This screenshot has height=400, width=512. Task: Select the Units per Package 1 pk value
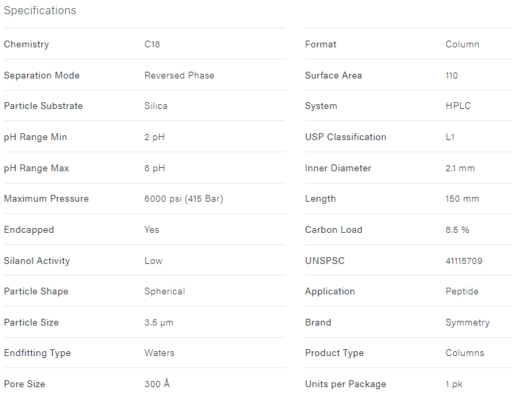454,384
